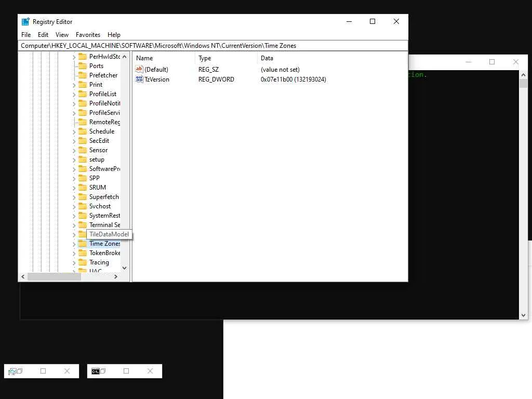532x399 pixels.
Task: Click the SPP folder icon
Action: [x=83, y=178]
